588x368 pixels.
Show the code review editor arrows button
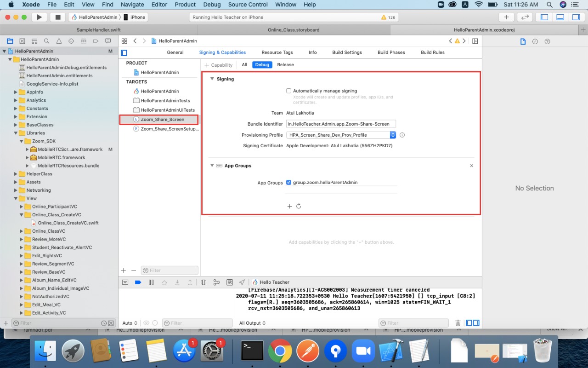pyautogui.click(x=525, y=17)
